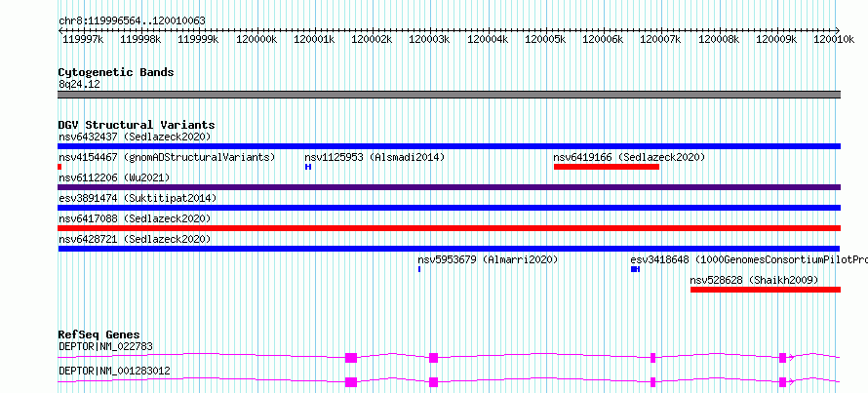Image resolution: width=868 pixels, height=393 pixels.
Task: Click the 119999k ruler label
Action: pyautogui.click(x=198, y=39)
